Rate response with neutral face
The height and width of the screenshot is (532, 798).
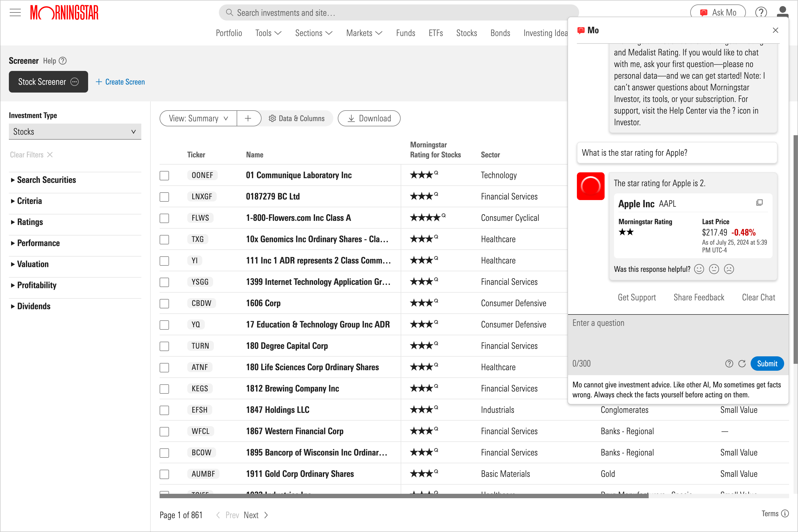[714, 269]
